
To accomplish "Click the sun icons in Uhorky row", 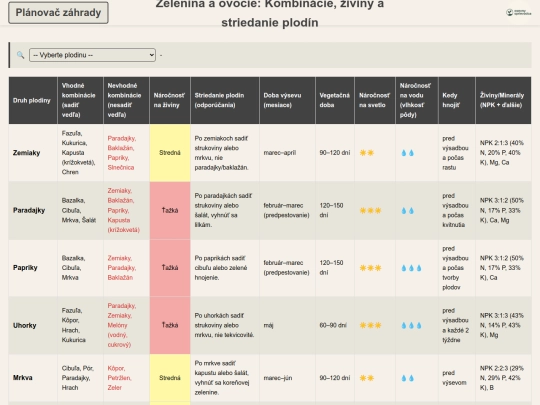I will pyautogui.click(x=370, y=325).
